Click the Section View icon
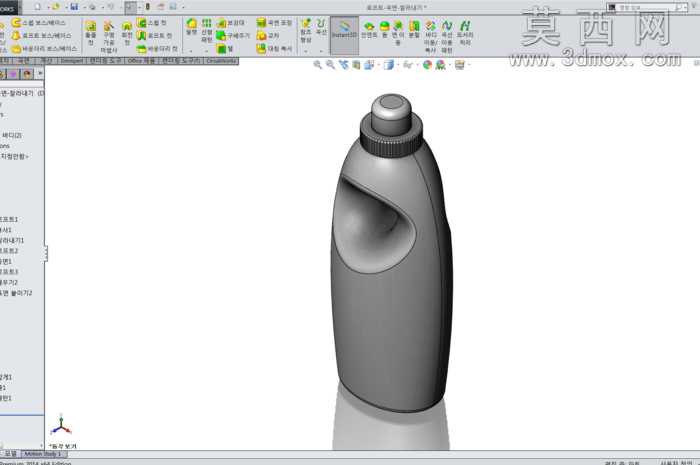Viewport: 700px width, 465px height. [356, 65]
